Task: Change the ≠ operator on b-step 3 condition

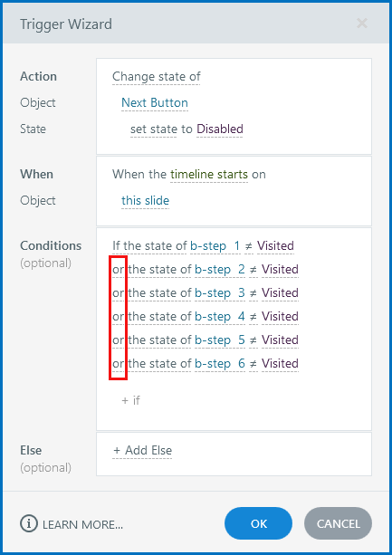Action: click(x=253, y=293)
